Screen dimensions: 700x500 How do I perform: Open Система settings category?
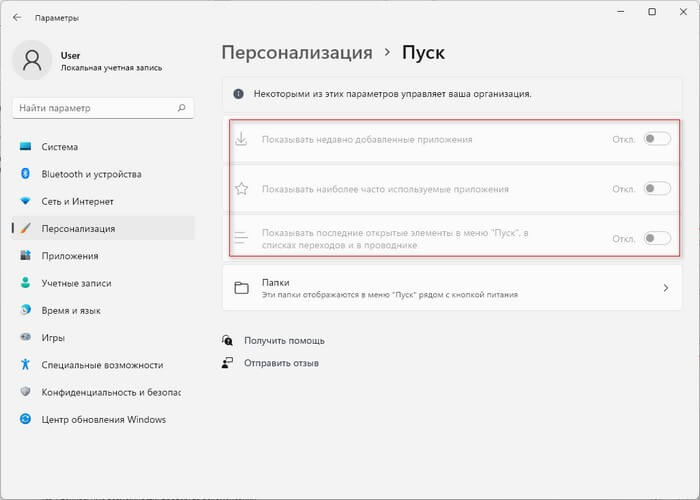click(103, 146)
